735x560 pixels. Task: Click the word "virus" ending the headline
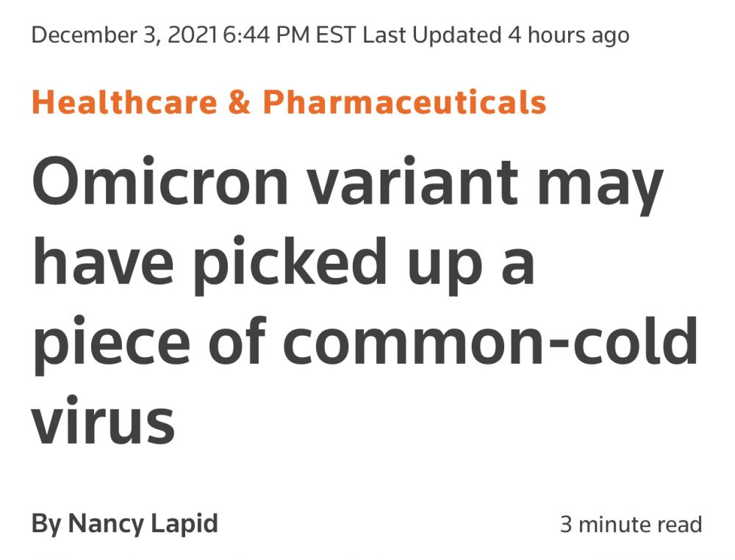[103, 422]
